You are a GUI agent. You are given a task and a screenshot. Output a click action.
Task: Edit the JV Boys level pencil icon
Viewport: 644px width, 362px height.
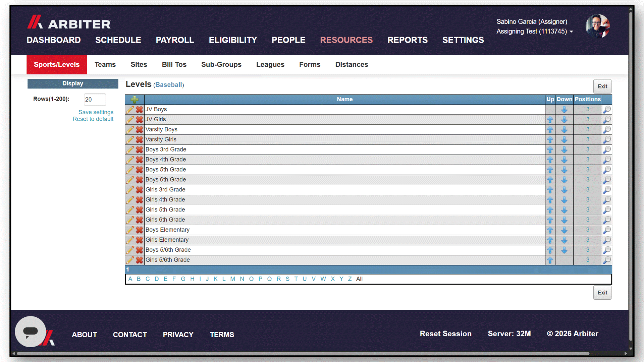point(130,110)
